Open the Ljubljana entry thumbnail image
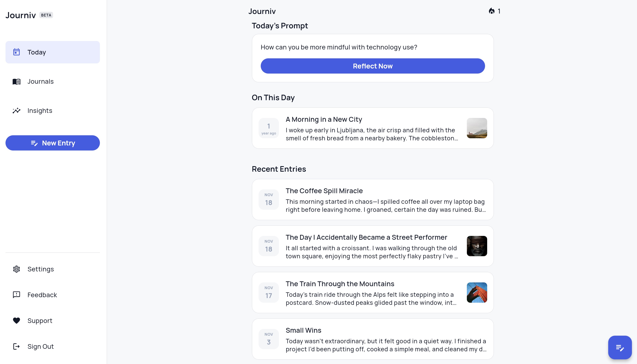The width and height of the screenshot is (637, 364). (477, 128)
